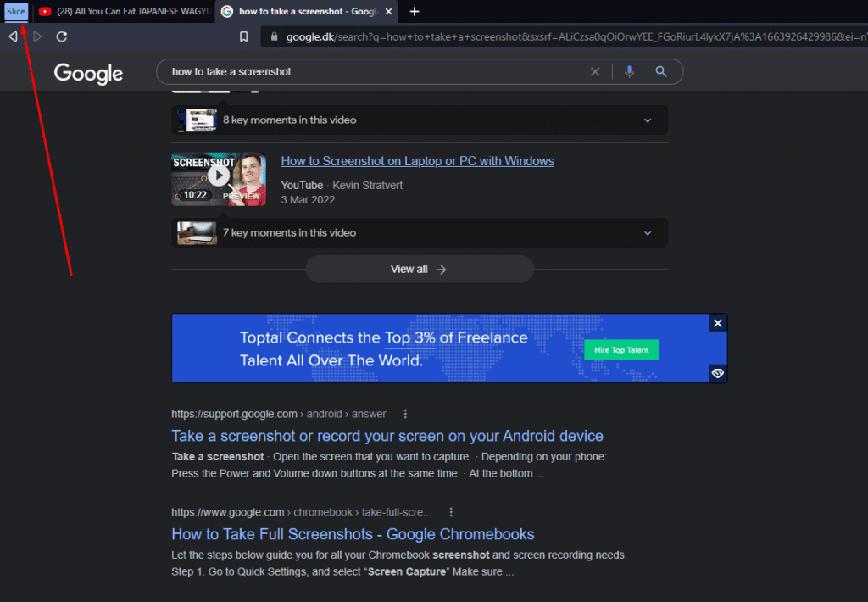Play the Kevin Stratvert screenshot video preview
This screenshot has height=602, width=868.
point(219,179)
